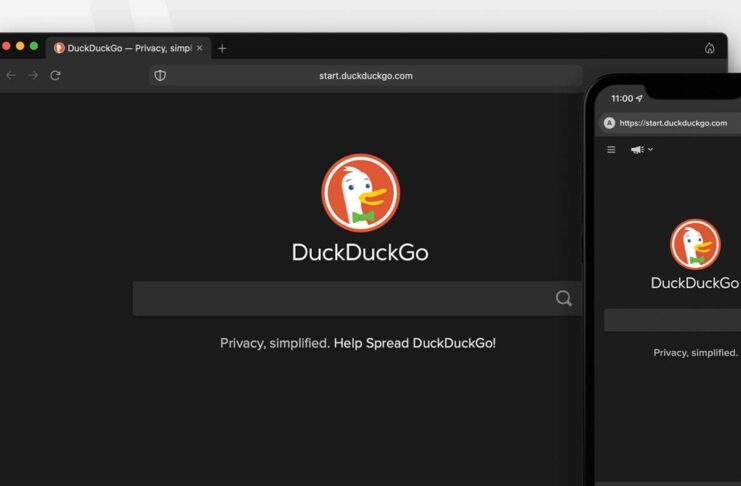Click the phone's https://start.duckduckgo.com address bar
This screenshot has width=741, height=486.
[671, 123]
